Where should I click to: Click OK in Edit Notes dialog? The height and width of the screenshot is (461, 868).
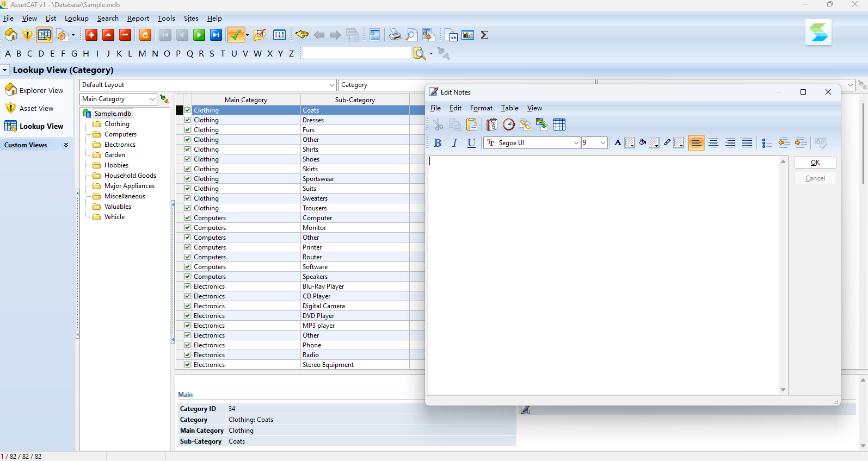815,163
